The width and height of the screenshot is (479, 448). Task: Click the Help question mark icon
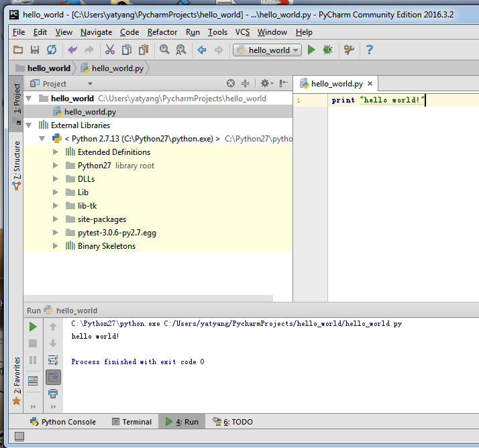click(x=370, y=50)
